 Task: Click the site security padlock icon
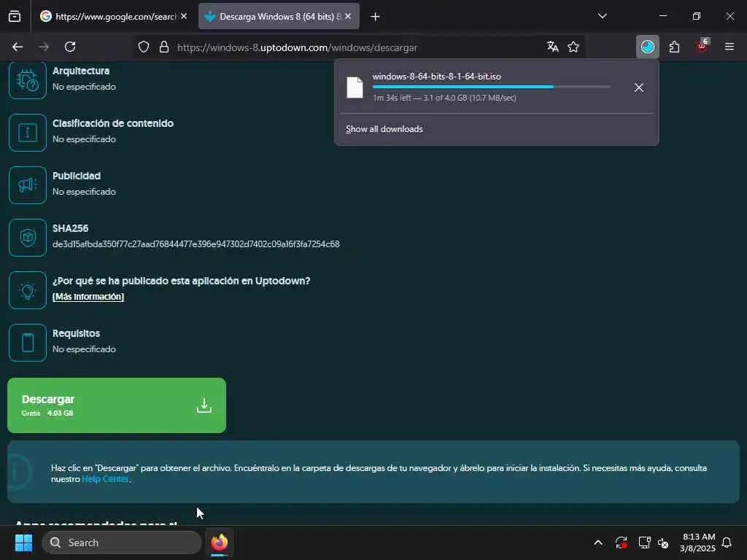[x=164, y=47]
